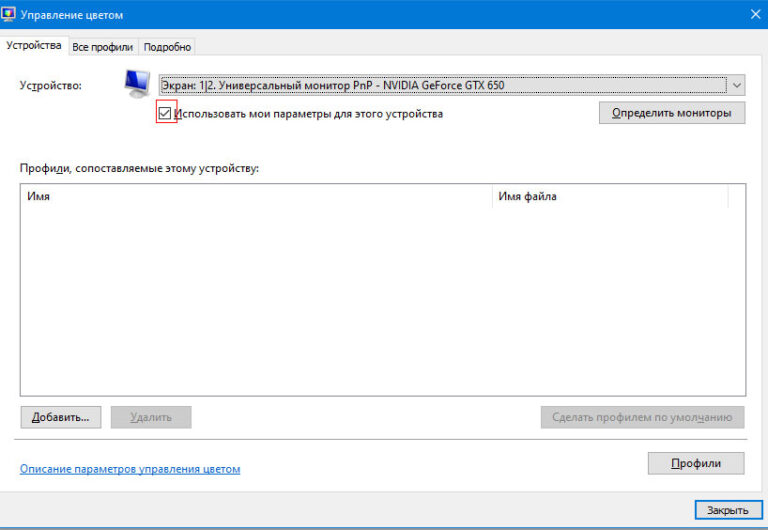768x530 pixels.
Task: Click the Color Management title bar icon
Action: 8,14
